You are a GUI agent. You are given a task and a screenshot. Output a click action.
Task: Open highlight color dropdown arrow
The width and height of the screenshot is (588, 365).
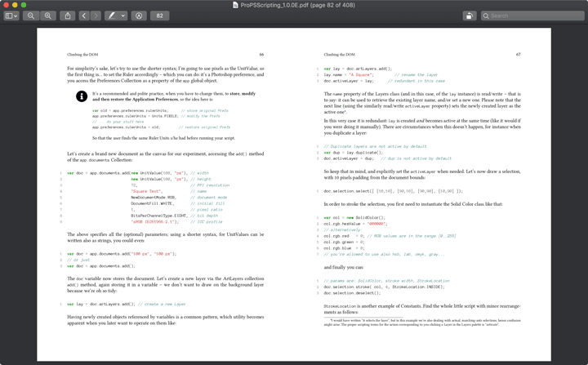click(x=123, y=16)
